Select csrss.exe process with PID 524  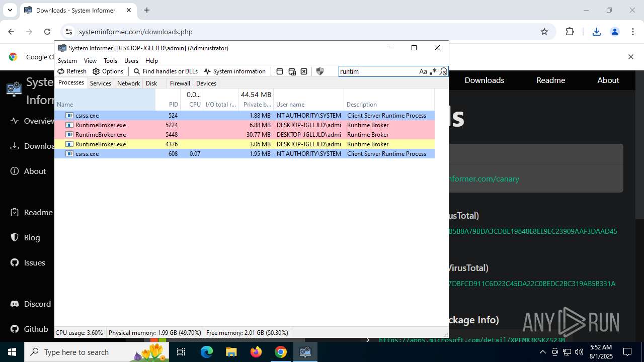pyautogui.click(x=245, y=116)
